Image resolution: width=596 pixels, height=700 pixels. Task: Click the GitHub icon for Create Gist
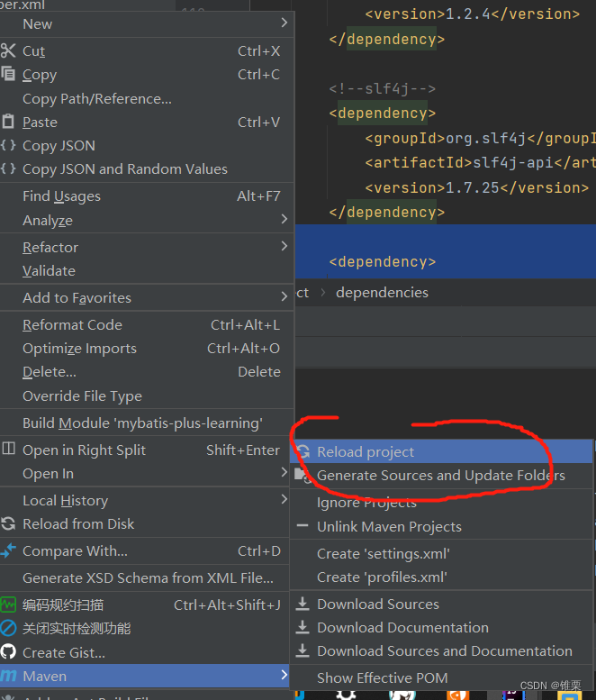8,652
